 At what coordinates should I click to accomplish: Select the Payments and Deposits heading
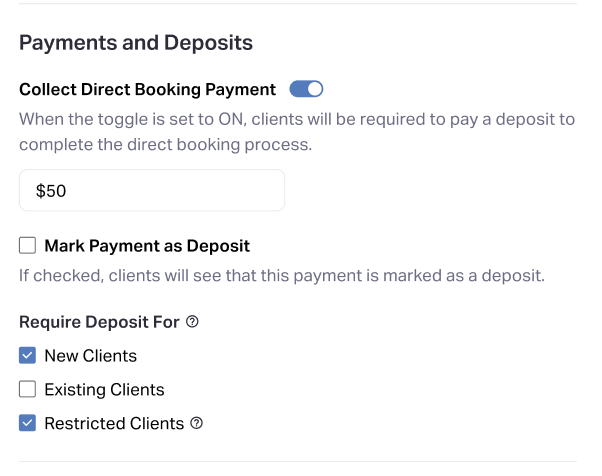coord(136,43)
